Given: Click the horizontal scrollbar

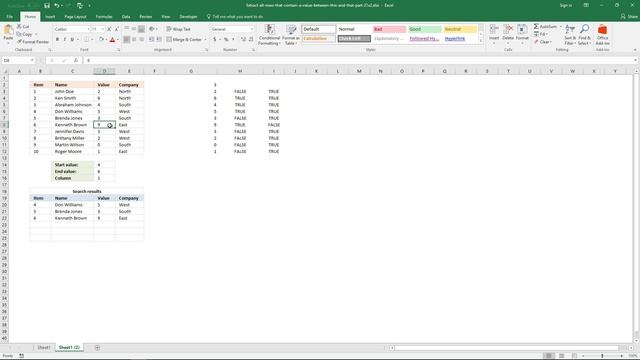Looking at the screenshot, I should (506, 348).
